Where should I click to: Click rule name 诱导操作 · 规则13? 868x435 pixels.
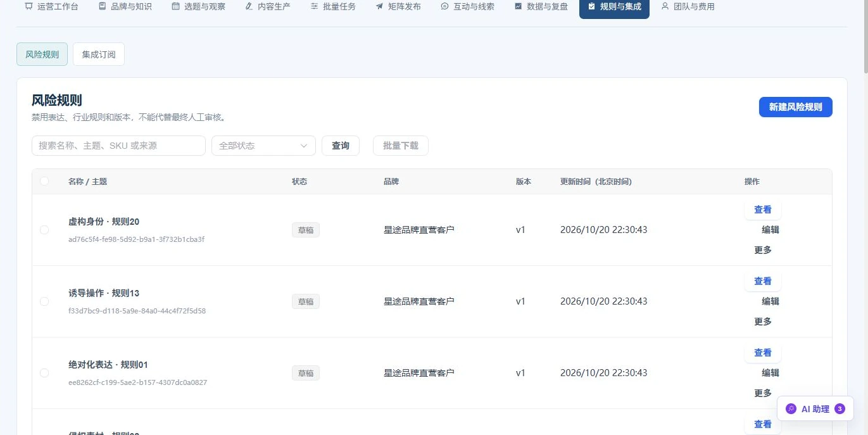(104, 293)
